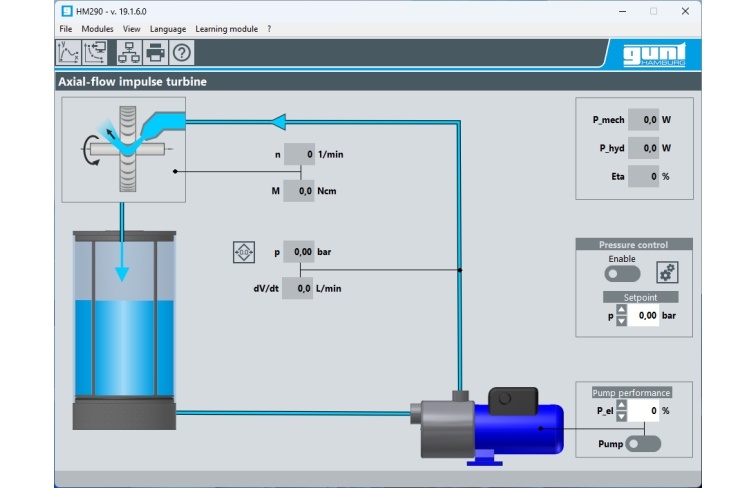Click the water tank graphic
This screenshot has width=755, height=488.
(x=124, y=330)
